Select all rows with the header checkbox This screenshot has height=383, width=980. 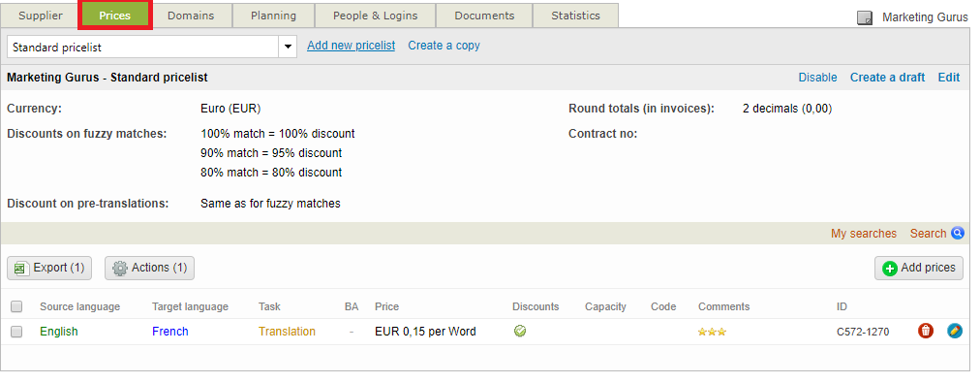[x=16, y=306]
